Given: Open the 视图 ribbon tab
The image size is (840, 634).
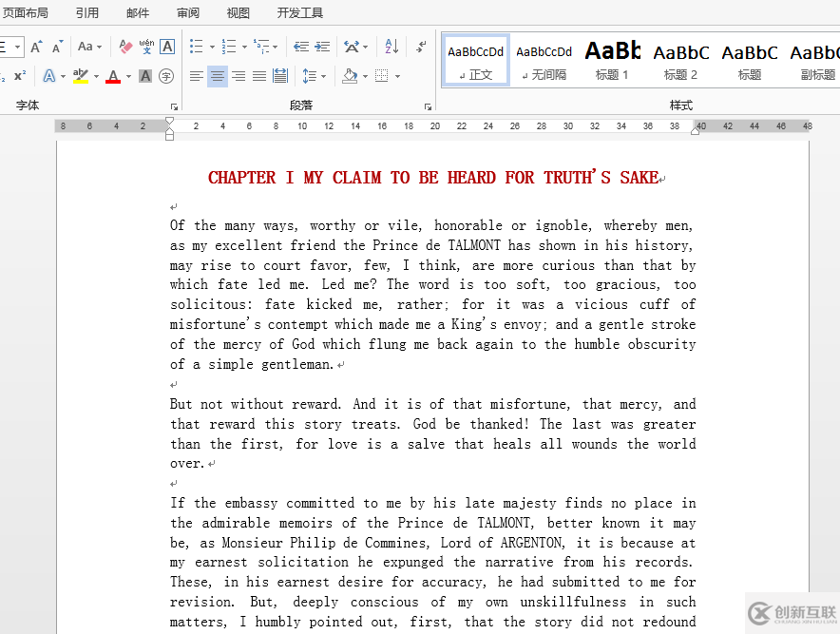Looking at the screenshot, I should pos(238,12).
